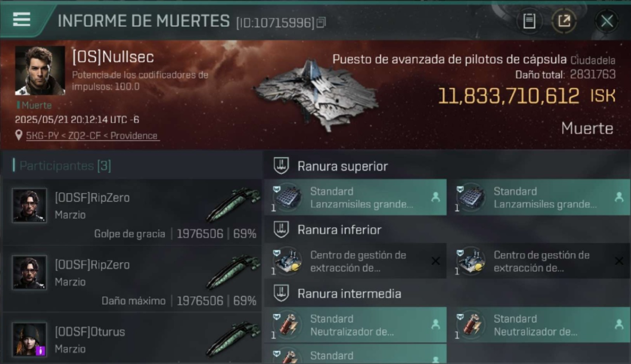
Task: Open the clipboard report icon
Action: click(529, 21)
